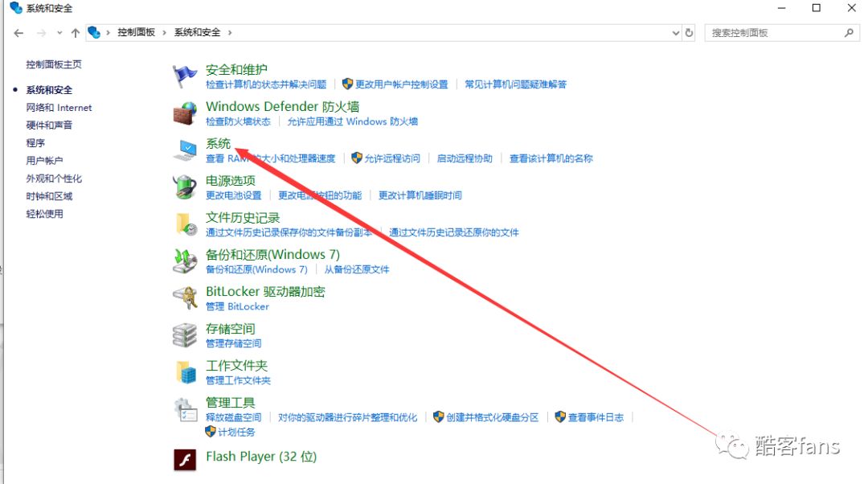
Task: Open BitLocker 驱动器加密 heading
Action: point(265,292)
